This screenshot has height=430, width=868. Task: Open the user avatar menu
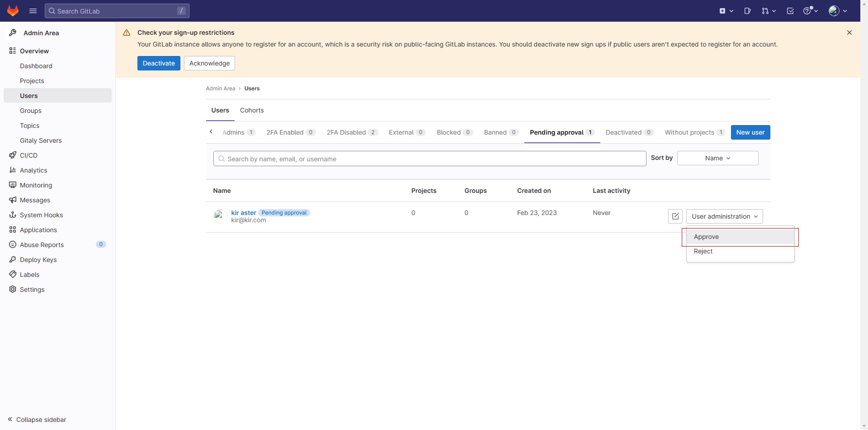[838, 11]
